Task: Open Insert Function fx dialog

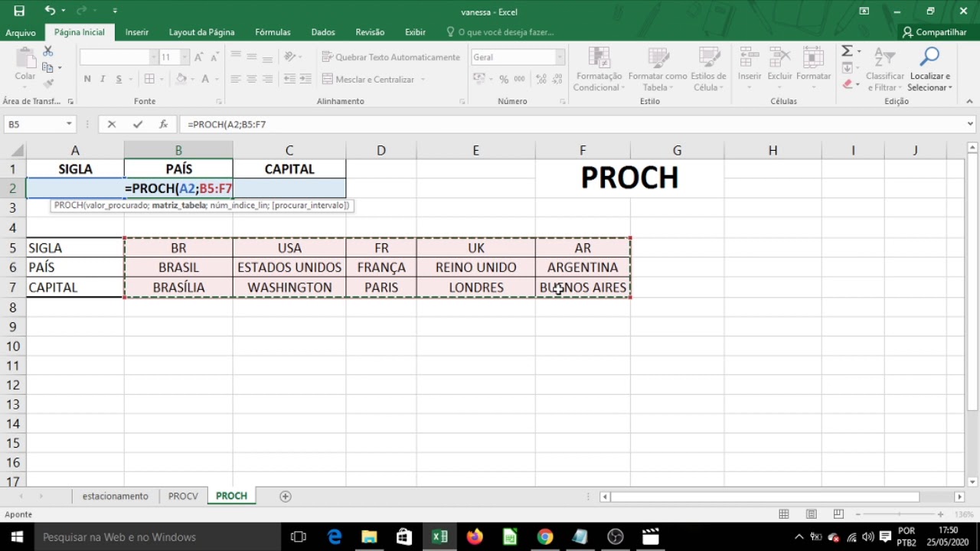Action: [x=163, y=124]
